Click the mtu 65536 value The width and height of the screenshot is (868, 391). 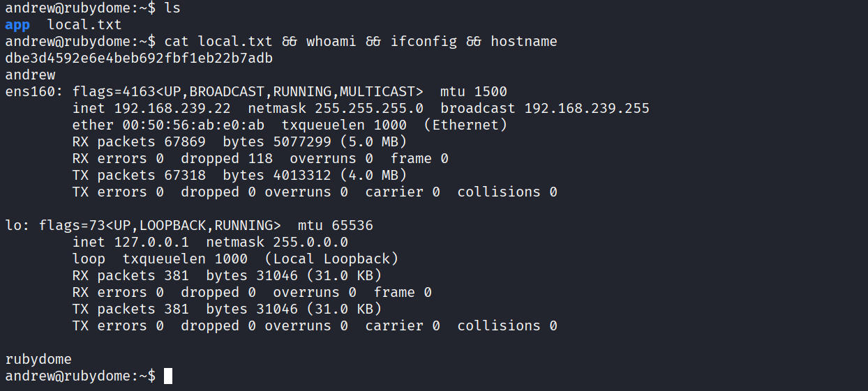point(352,226)
